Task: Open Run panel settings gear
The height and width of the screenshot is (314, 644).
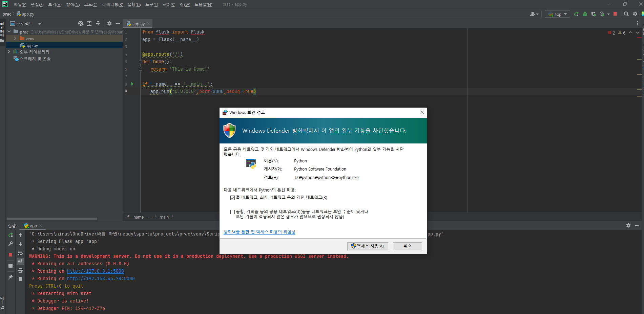Action: (x=628, y=225)
